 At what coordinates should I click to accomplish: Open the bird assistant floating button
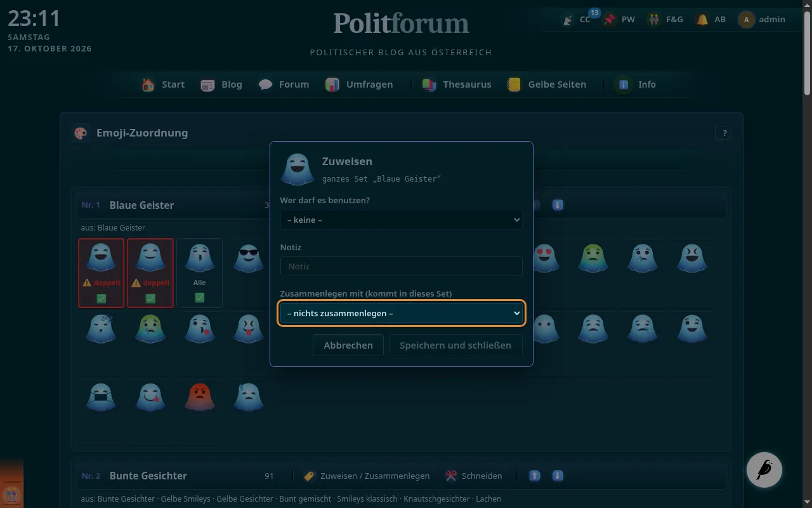pos(764,470)
